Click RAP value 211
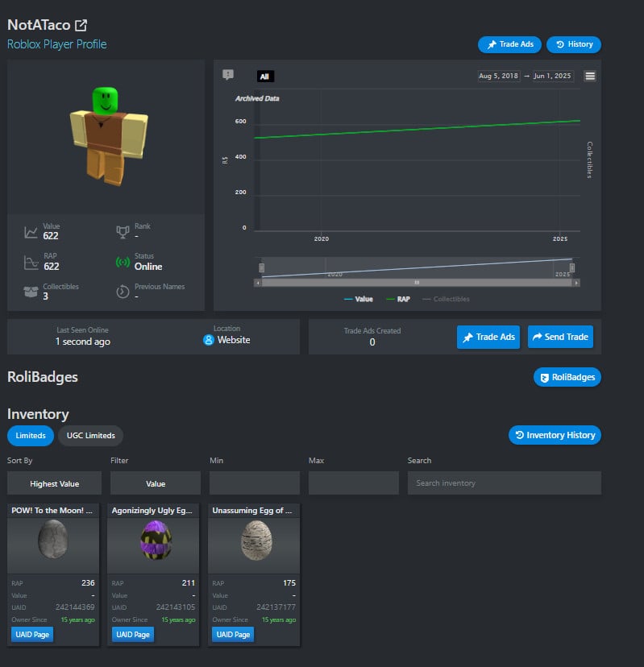Viewport: 644px width, 667px height. 189,582
